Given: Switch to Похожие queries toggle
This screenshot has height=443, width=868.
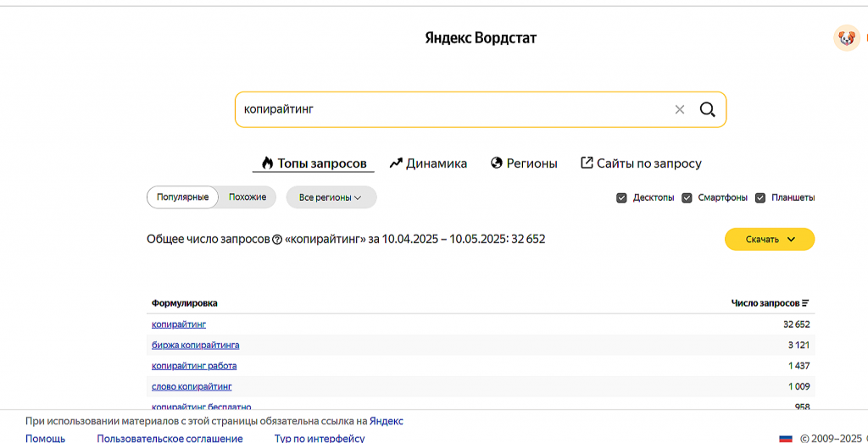Looking at the screenshot, I should [x=248, y=197].
